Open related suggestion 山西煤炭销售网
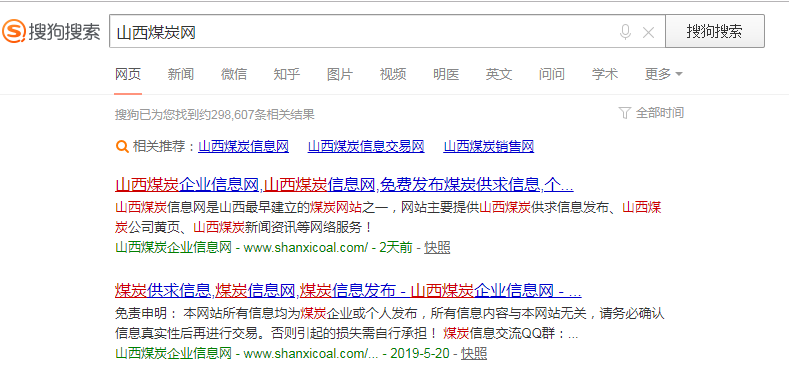The image size is (789, 378). (489, 146)
